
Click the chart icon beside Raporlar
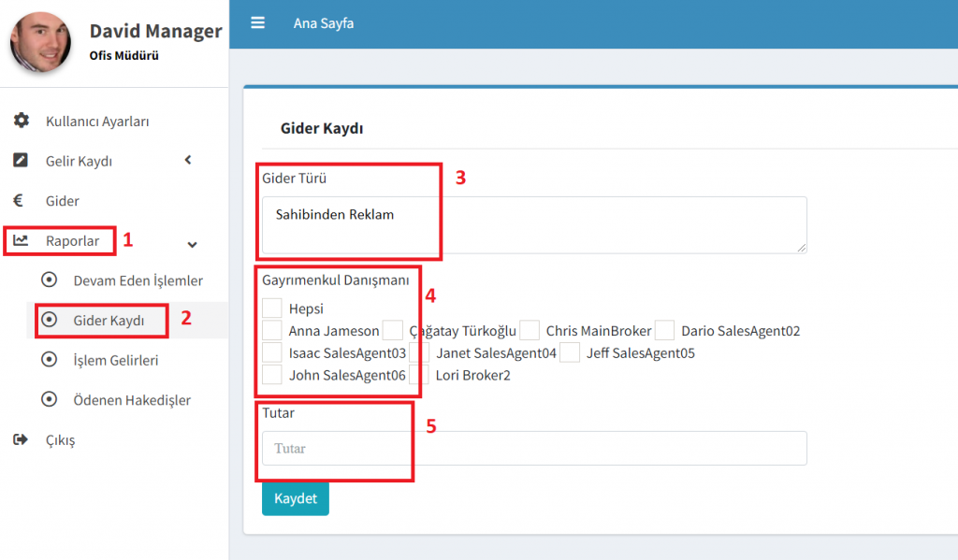pos(21,240)
